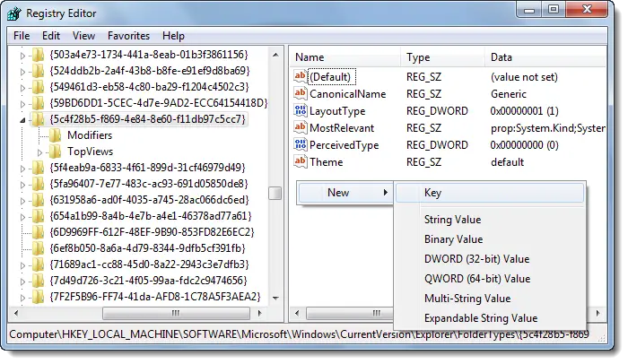Click folder icon of {6ef8b050-8a6a-4d79-8344-9dfb5cf391fb}
This screenshot has width=628, height=364.
[x=38, y=248]
